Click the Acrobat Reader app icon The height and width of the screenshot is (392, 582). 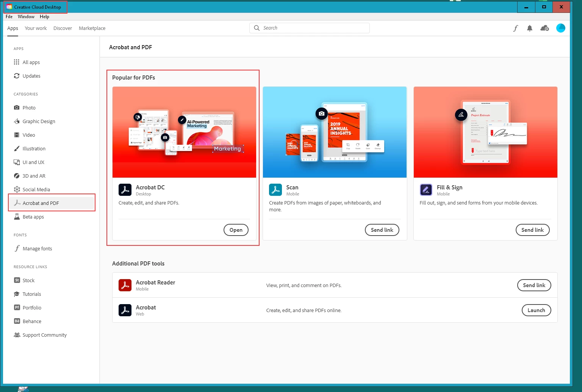click(x=125, y=285)
